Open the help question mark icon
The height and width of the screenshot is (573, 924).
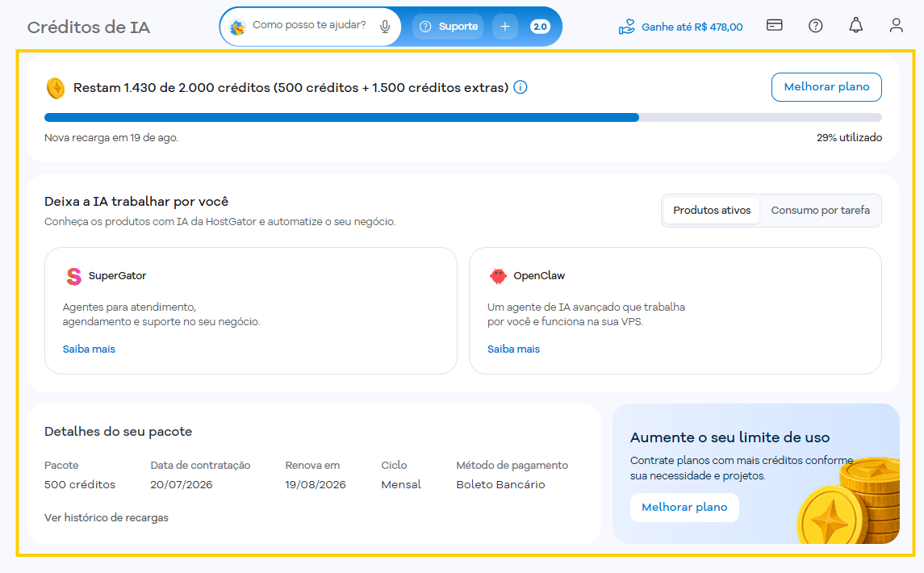click(816, 25)
